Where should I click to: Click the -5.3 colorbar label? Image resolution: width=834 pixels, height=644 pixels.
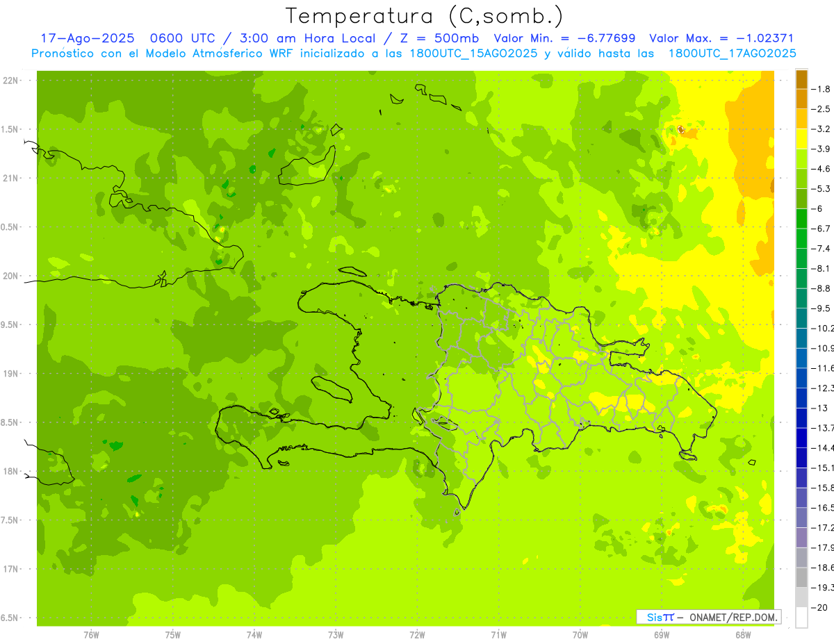pos(821,188)
